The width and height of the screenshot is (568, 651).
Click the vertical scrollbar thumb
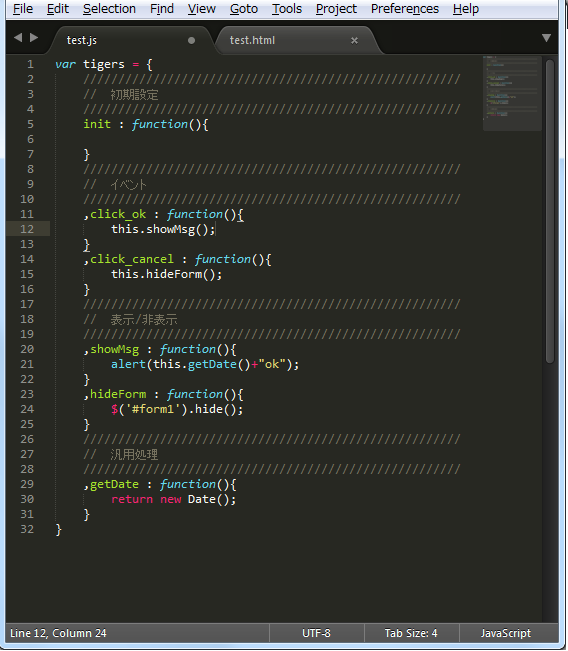click(550, 212)
